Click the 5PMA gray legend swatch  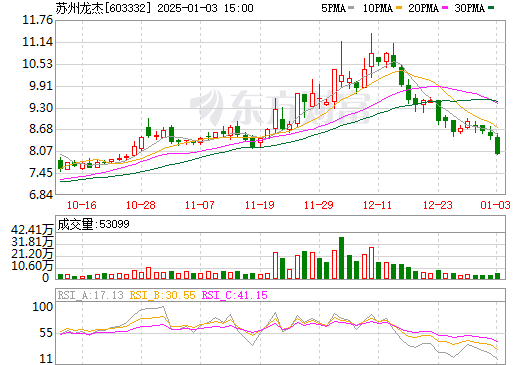(x=351, y=7)
